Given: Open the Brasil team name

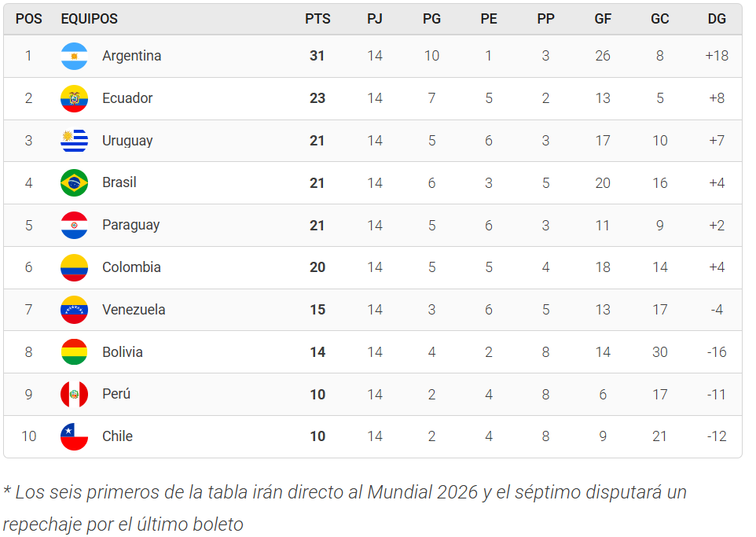Looking at the screenshot, I should click(x=119, y=182).
